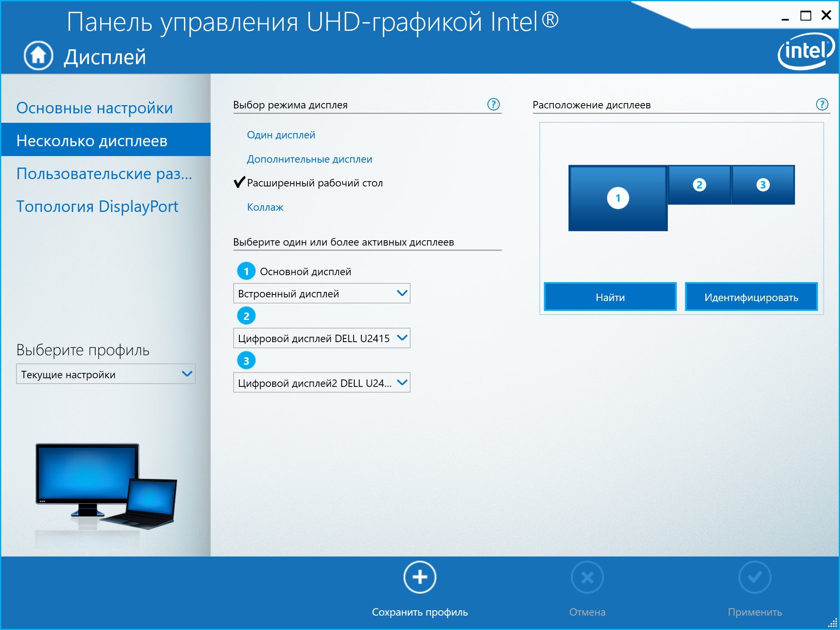Screen dimensions: 840x630
Task: Select the Коллаж mode
Action: coord(265,207)
